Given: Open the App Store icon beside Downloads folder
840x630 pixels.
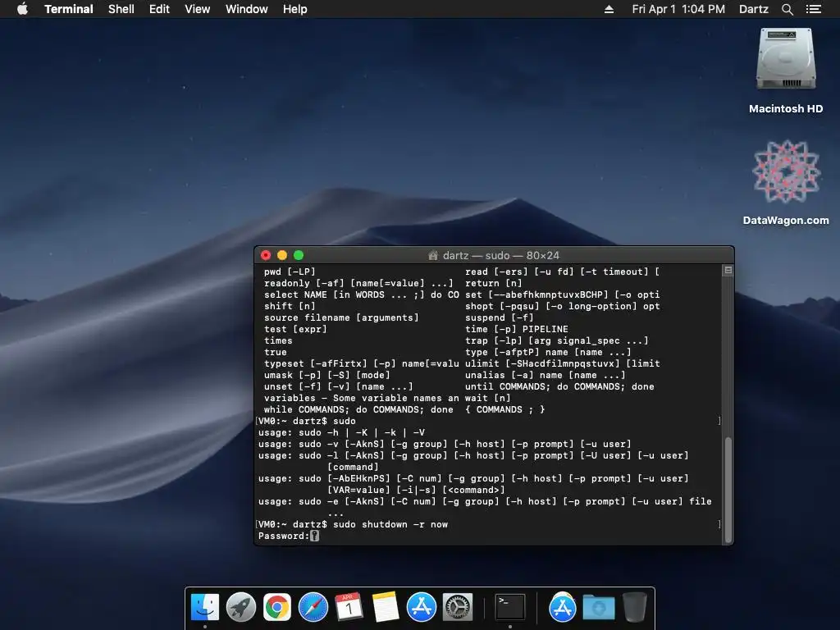Looking at the screenshot, I should pyautogui.click(x=562, y=608).
